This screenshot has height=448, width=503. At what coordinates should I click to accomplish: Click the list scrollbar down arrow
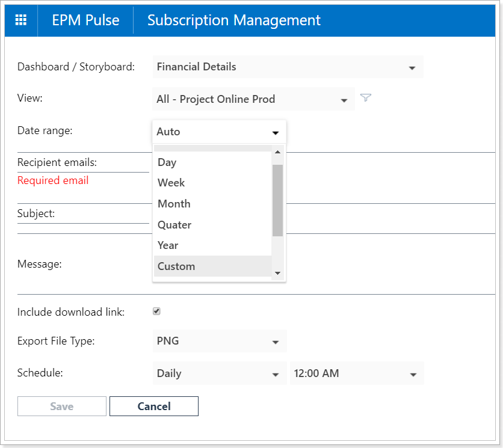tap(278, 273)
